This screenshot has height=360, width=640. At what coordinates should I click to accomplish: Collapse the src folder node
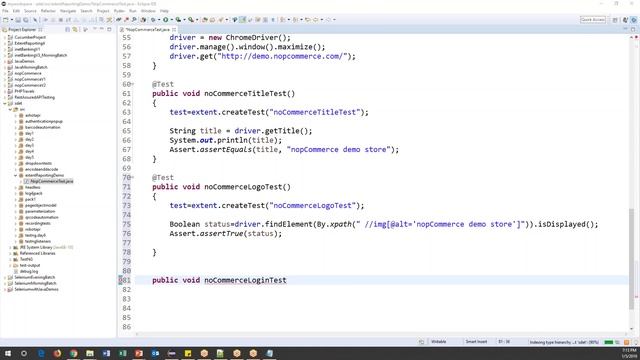(10, 109)
